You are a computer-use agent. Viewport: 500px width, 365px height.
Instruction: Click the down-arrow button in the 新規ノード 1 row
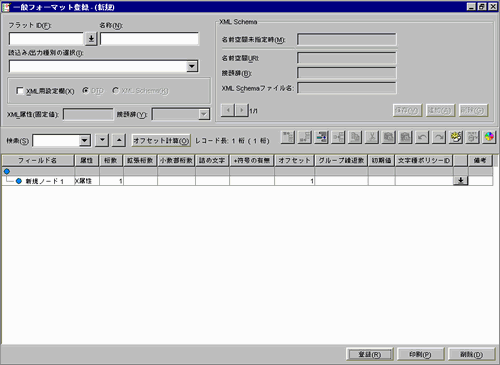pyautogui.click(x=461, y=180)
